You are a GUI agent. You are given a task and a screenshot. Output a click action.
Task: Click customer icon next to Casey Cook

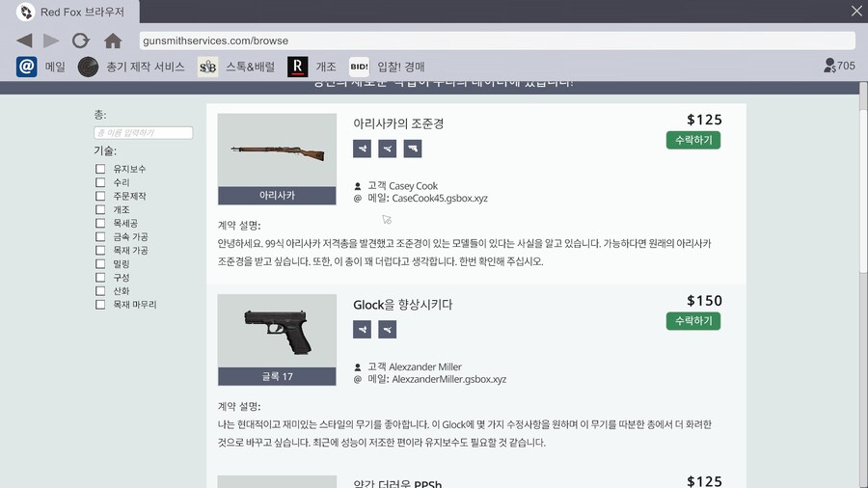coord(358,186)
